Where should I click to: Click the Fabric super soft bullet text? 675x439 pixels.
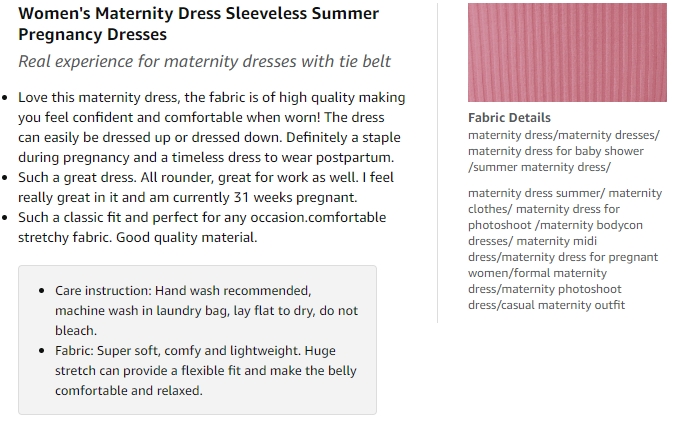pyautogui.click(x=206, y=371)
